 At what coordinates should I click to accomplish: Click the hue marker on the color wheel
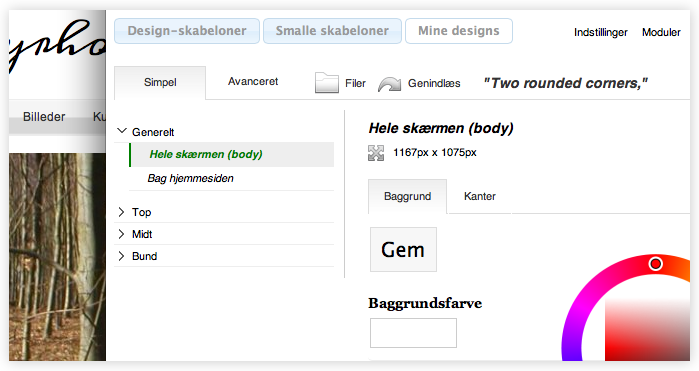(655, 264)
